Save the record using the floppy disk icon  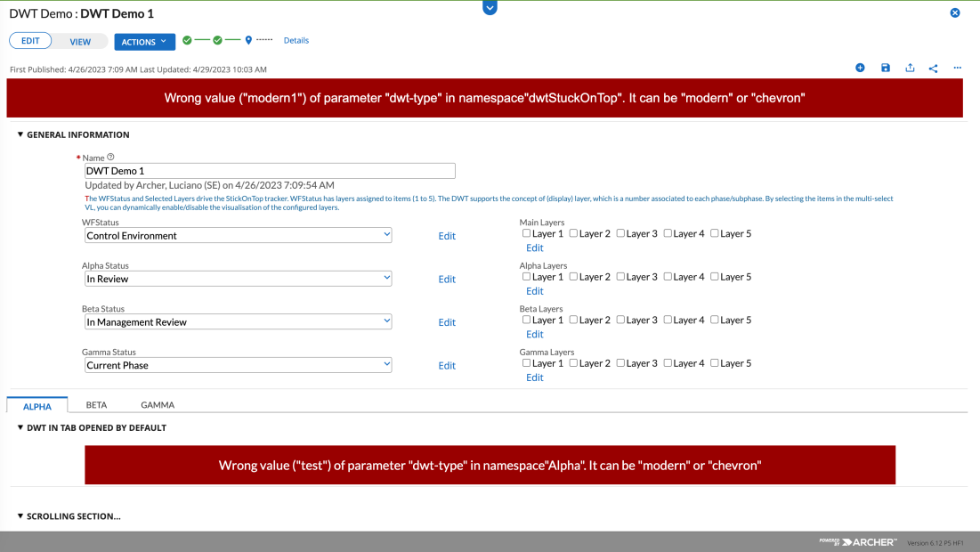click(x=886, y=68)
